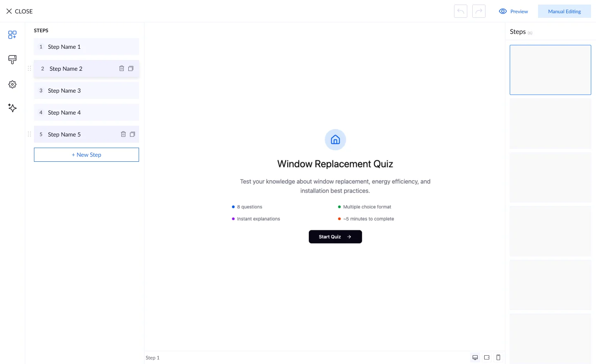
Task: Switch to mobile view icon
Action: (498, 357)
